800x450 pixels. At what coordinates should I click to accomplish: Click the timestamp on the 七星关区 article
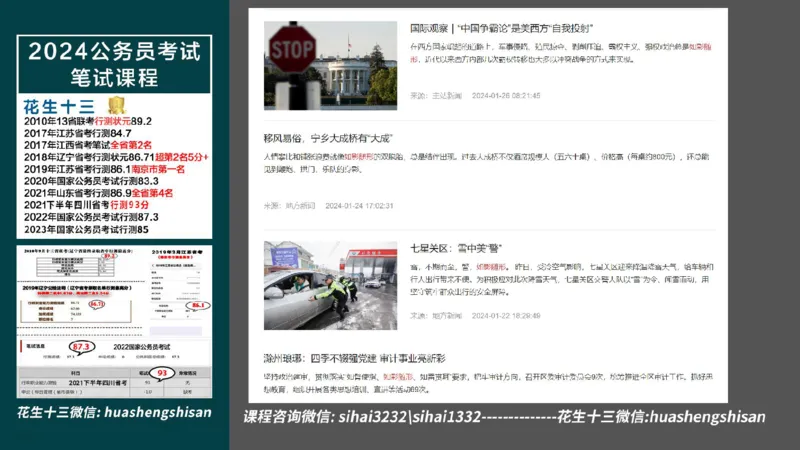pyautogui.click(x=506, y=316)
